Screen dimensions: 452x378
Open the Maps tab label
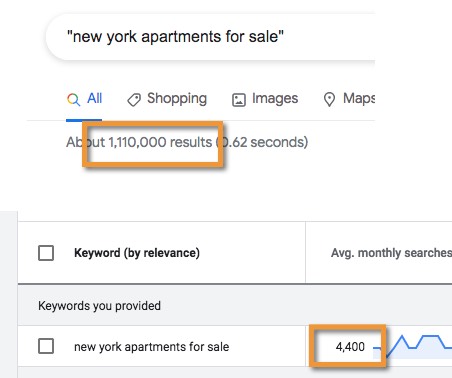coord(359,99)
